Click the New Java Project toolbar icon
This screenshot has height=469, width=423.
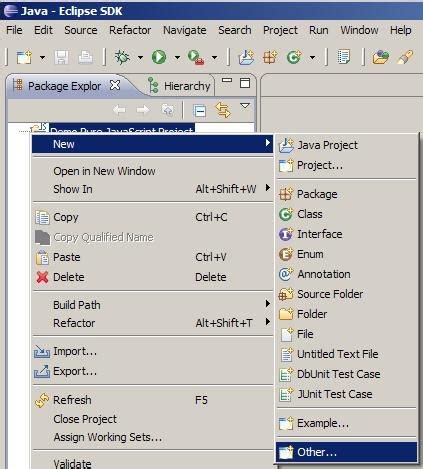[x=246, y=57]
